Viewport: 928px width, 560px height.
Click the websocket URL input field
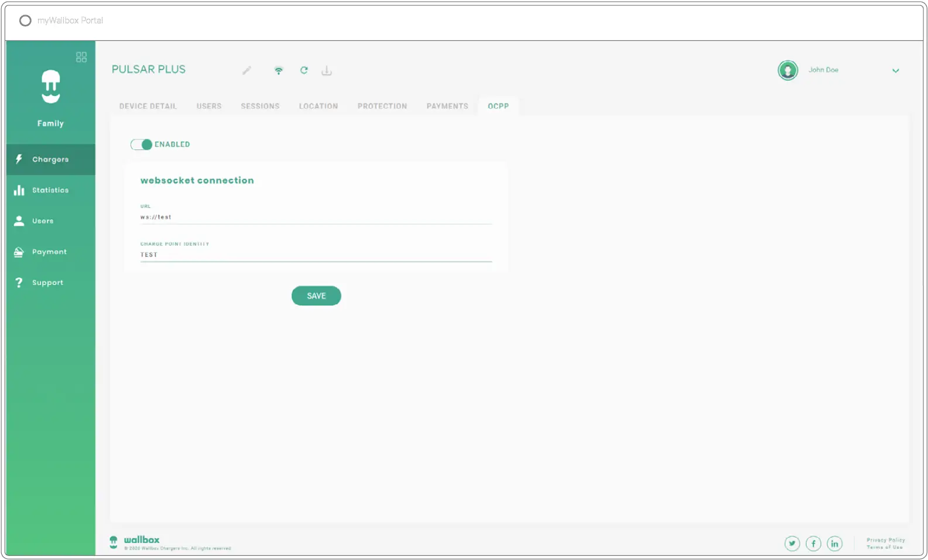pos(316,217)
